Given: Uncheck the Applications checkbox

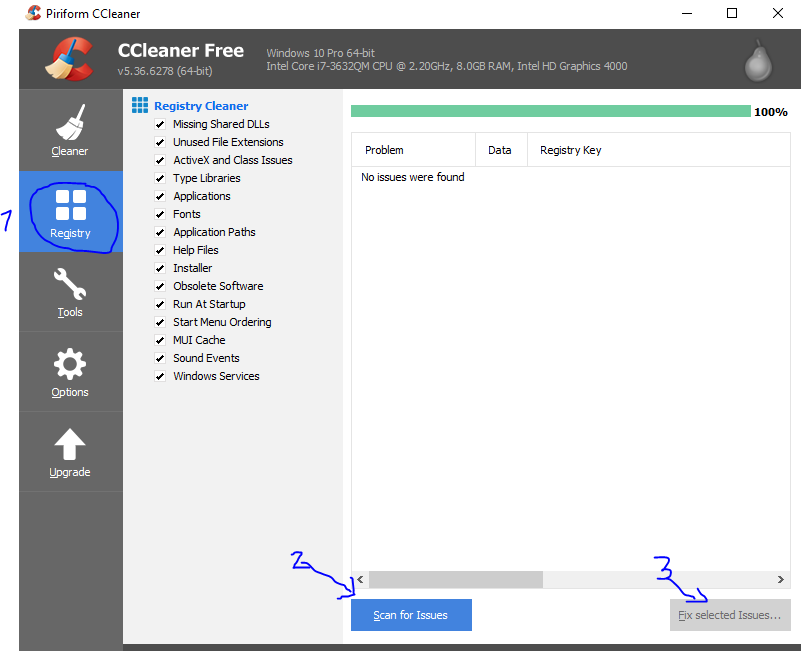Looking at the screenshot, I should (x=160, y=196).
